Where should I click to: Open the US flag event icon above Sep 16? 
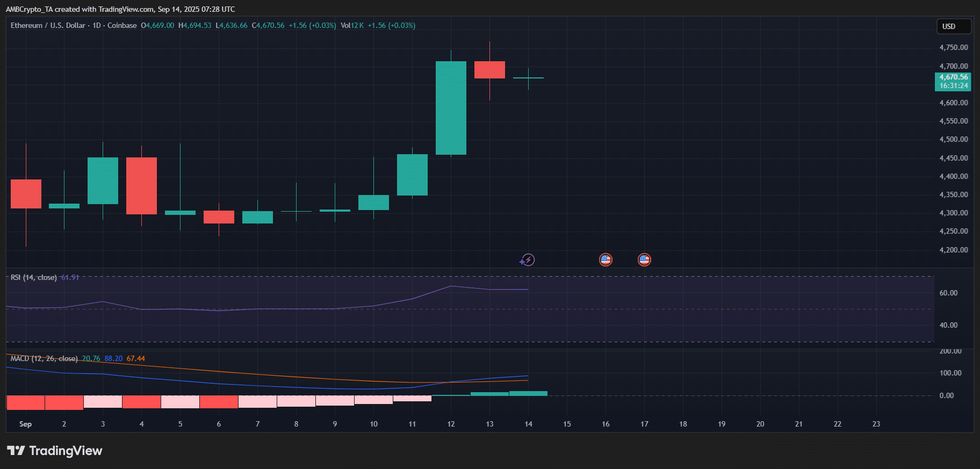pyautogui.click(x=606, y=260)
